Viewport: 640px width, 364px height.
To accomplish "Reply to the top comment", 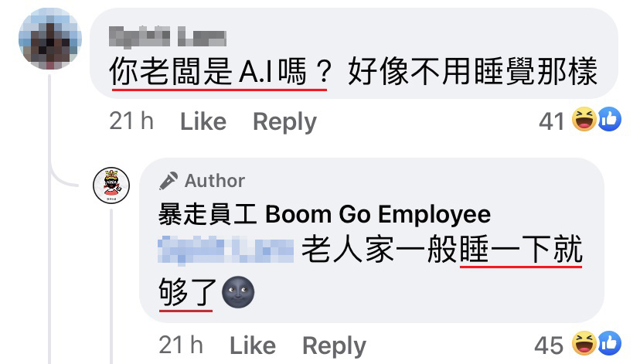I will point(284,121).
